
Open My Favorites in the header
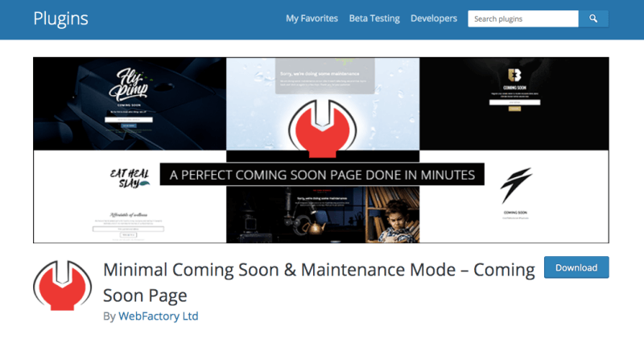point(312,19)
